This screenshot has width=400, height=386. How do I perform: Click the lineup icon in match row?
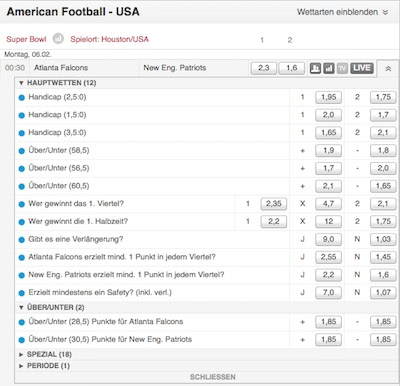point(315,68)
